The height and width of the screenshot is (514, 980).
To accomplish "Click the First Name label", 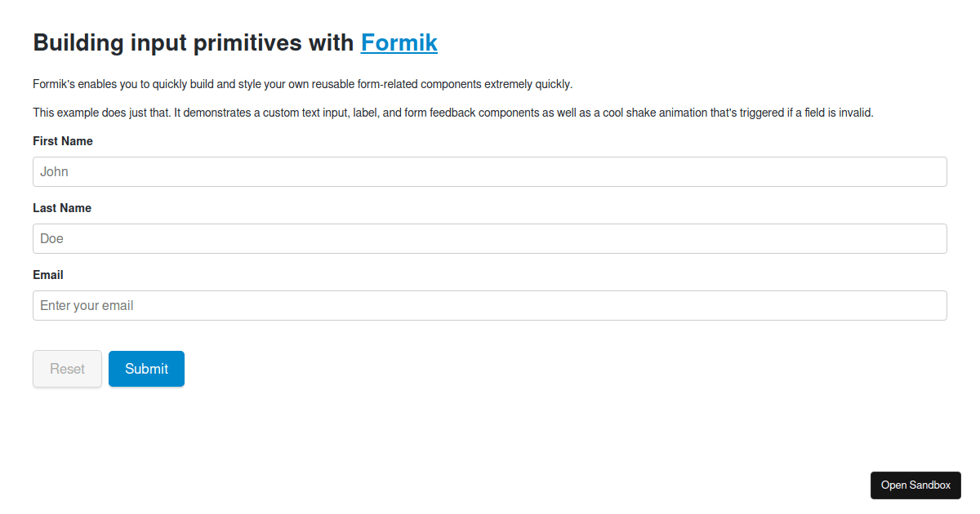I will [62, 140].
